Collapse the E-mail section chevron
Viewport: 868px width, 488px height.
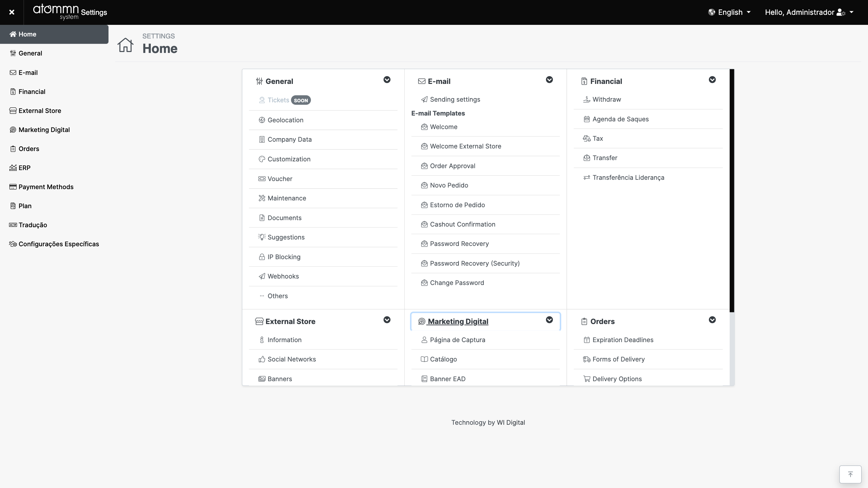click(548, 80)
